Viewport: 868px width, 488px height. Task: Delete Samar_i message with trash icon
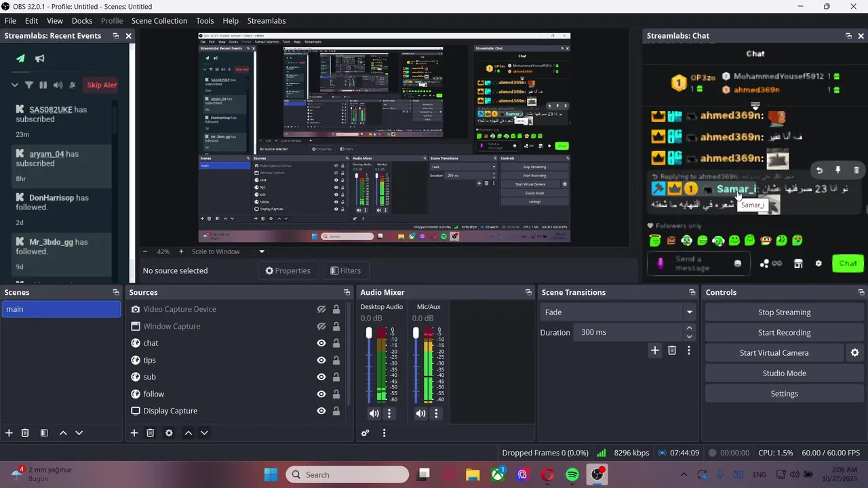click(x=856, y=170)
